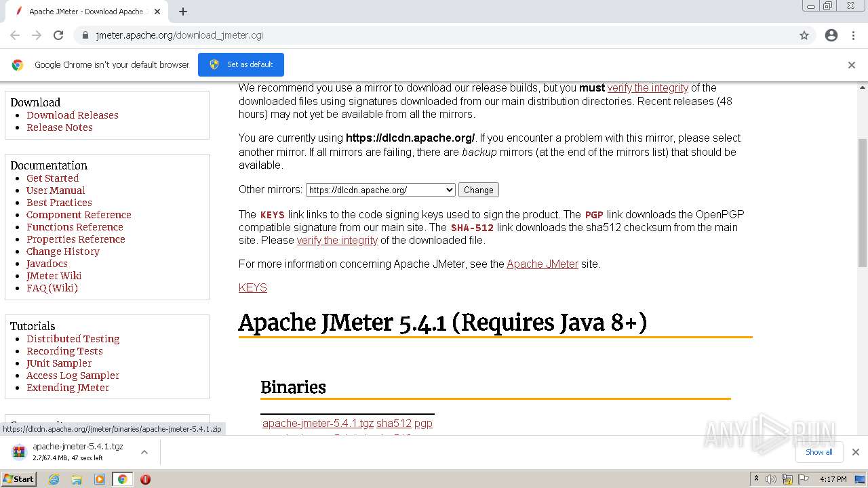Click the Change mirror button
This screenshot has height=488, width=868.
(x=479, y=190)
